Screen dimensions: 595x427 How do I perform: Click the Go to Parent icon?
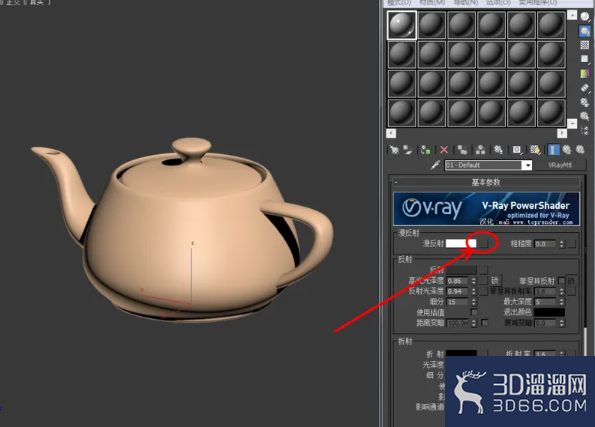click(x=567, y=150)
